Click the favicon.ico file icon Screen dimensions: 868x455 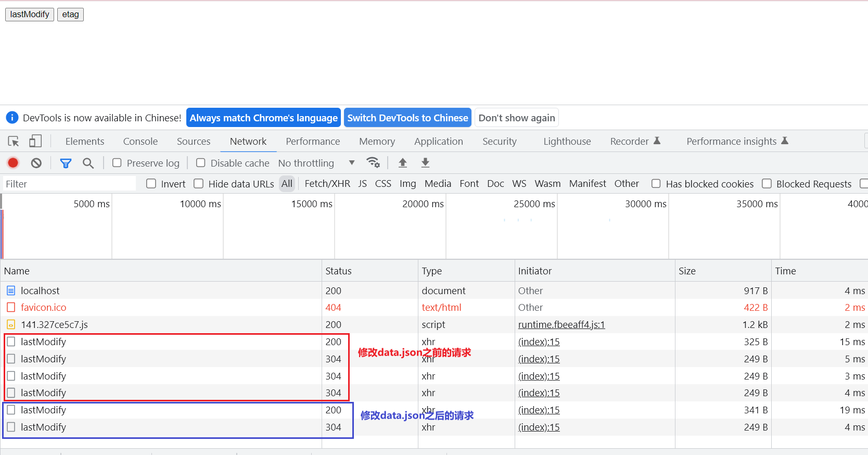point(11,307)
